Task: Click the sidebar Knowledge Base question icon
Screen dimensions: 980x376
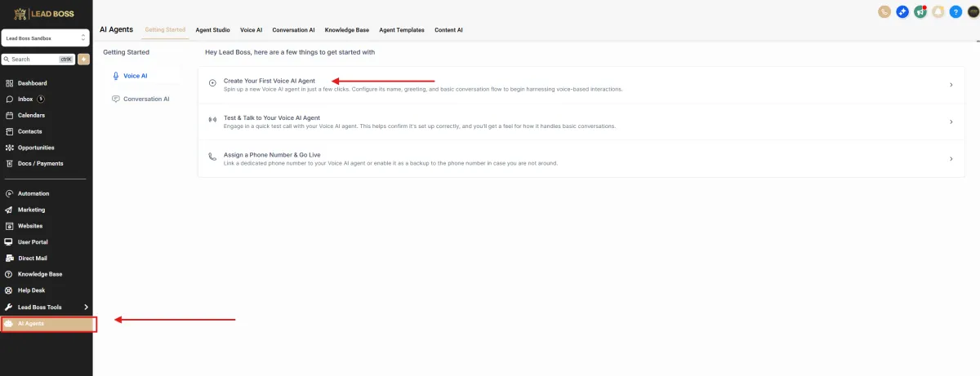Action: point(9,274)
